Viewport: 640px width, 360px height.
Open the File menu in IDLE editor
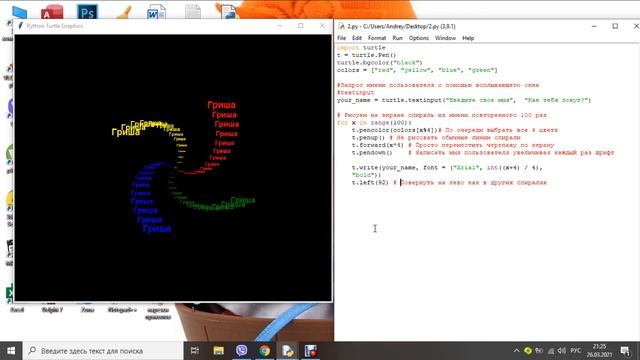pos(341,38)
